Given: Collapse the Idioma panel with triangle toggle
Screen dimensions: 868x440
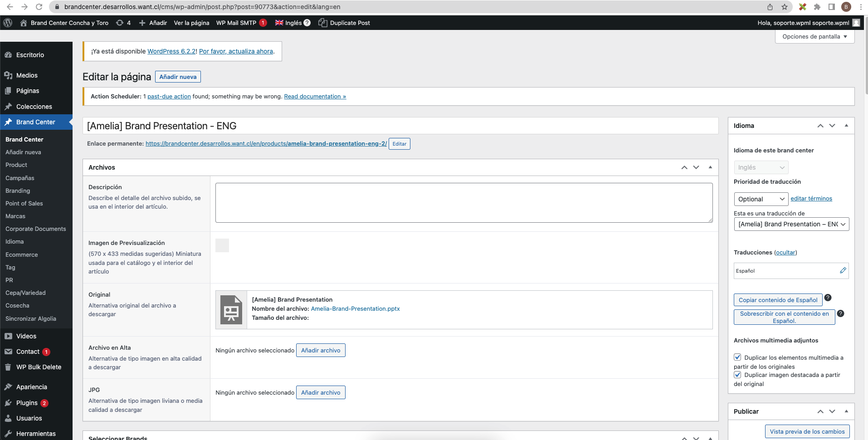Looking at the screenshot, I should pyautogui.click(x=846, y=126).
